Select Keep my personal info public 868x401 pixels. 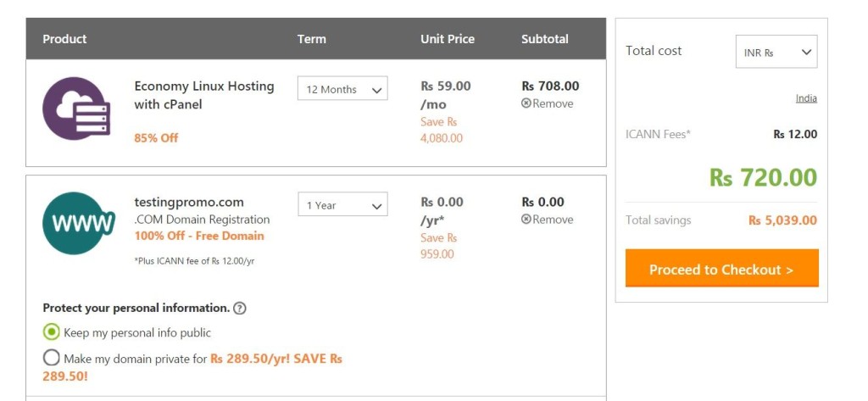[x=52, y=332]
